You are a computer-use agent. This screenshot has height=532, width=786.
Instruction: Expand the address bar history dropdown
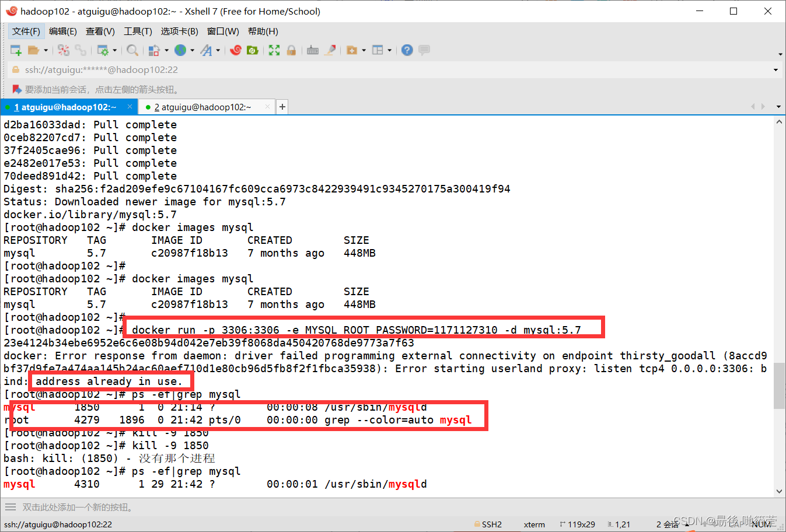tap(775, 70)
